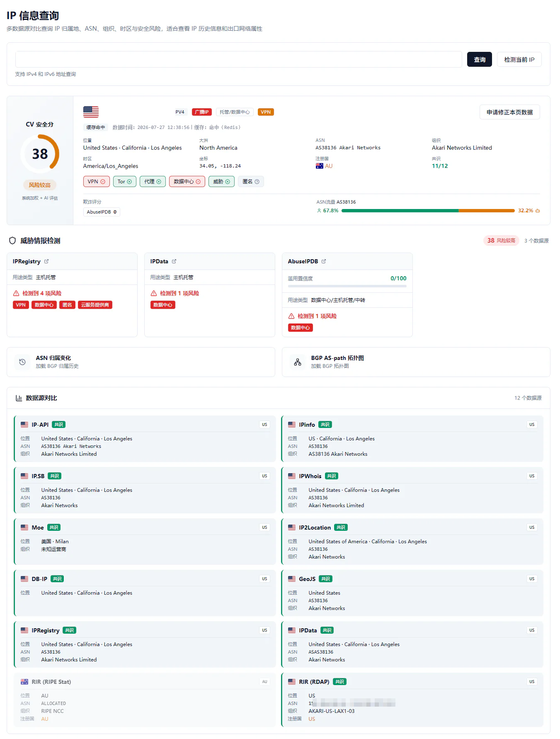Screen dimensions: 560x739
Task: Click the 匿名 status chip with question mark
Action: point(251,182)
